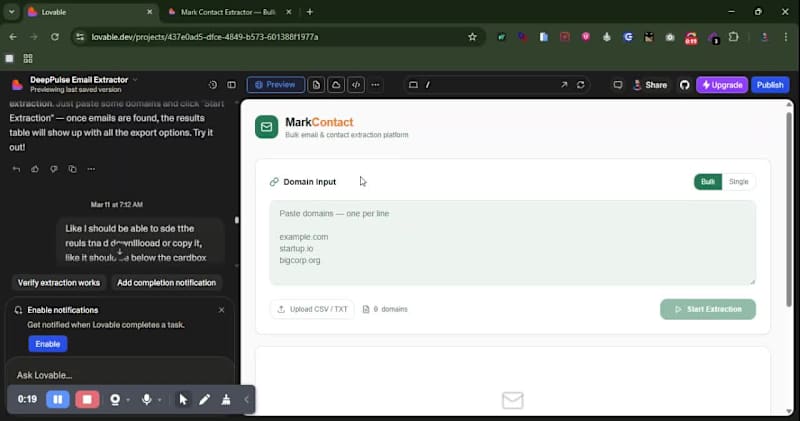The width and height of the screenshot is (800, 421).
Task: Focus the Ask Lovable input field
Action: coord(120,375)
